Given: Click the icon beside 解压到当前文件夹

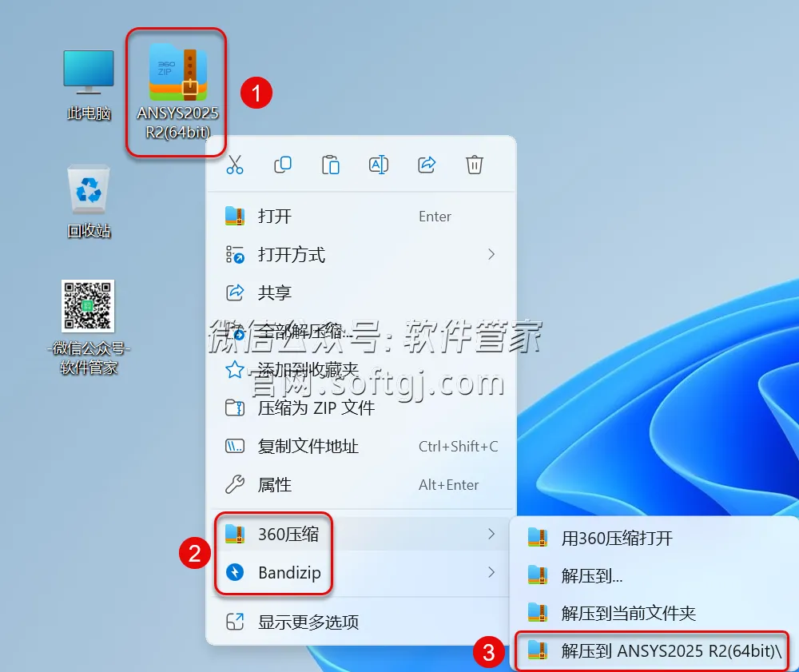Looking at the screenshot, I should click(538, 613).
